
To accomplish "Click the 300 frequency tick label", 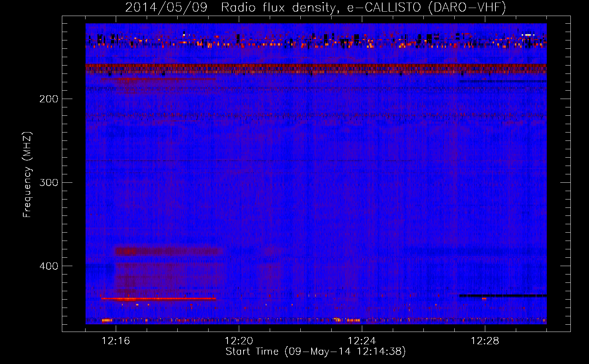I will point(49,182).
